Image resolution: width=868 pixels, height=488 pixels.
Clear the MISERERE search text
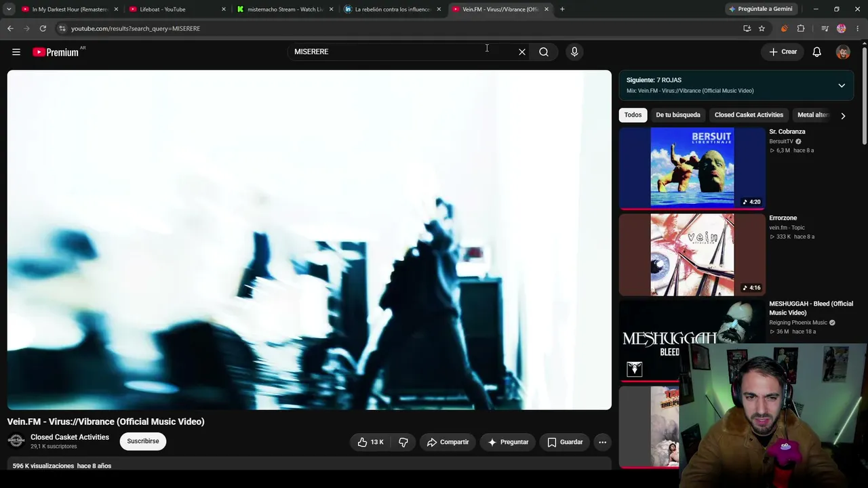tap(522, 52)
